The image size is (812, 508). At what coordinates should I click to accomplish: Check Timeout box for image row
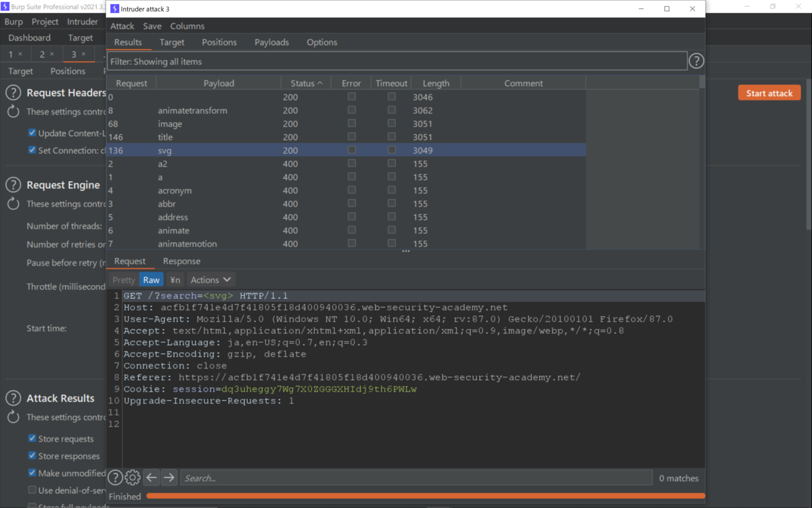point(392,123)
